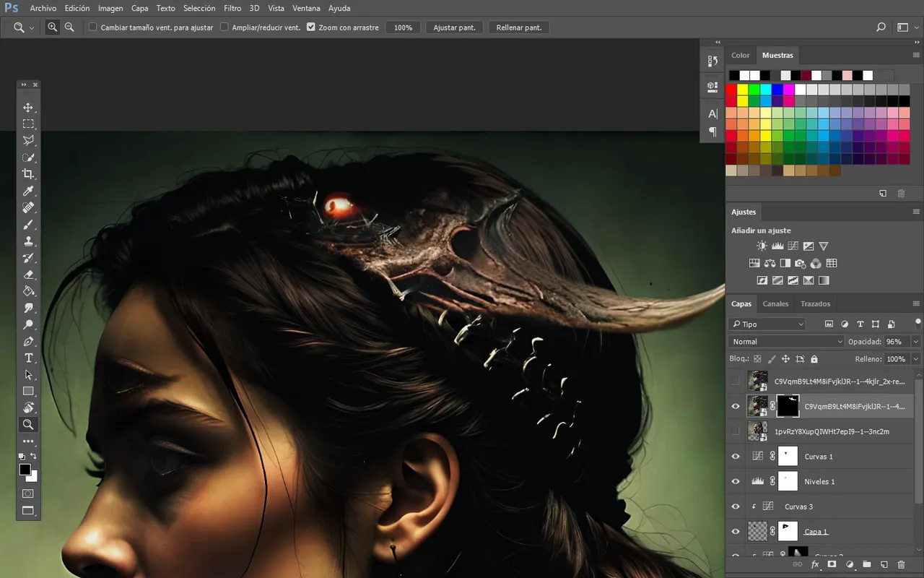Select the Eyedropper tool
Viewport: 924px width, 578px height.
coord(28,191)
